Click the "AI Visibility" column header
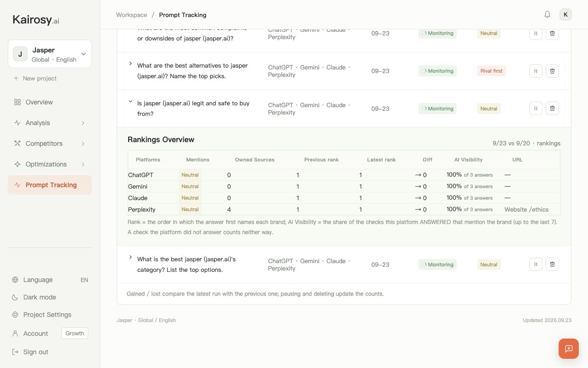Image resolution: width=588 pixels, height=368 pixels. (x=469, y=160)
